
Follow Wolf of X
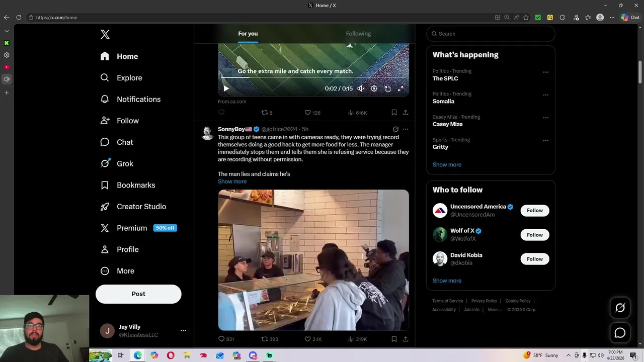[x=535, y=235]
